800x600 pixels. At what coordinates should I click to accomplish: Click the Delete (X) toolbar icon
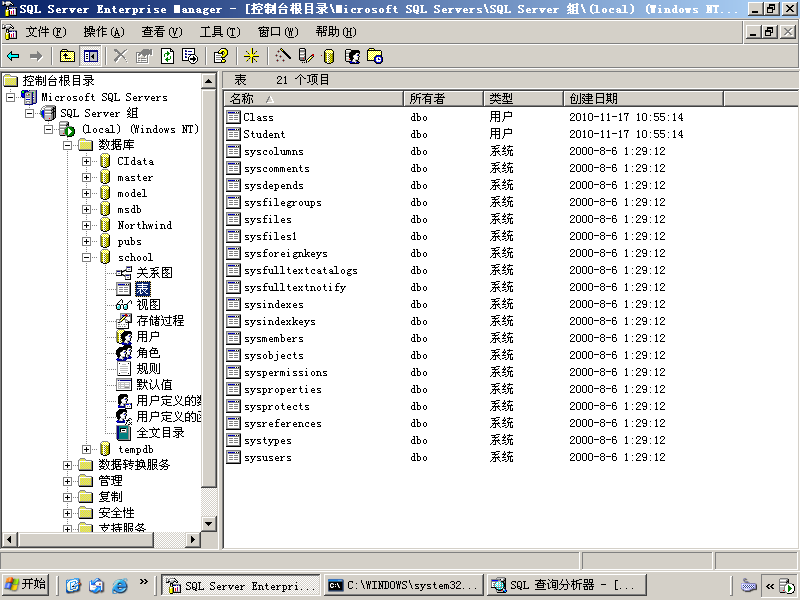tap(120, 56)
